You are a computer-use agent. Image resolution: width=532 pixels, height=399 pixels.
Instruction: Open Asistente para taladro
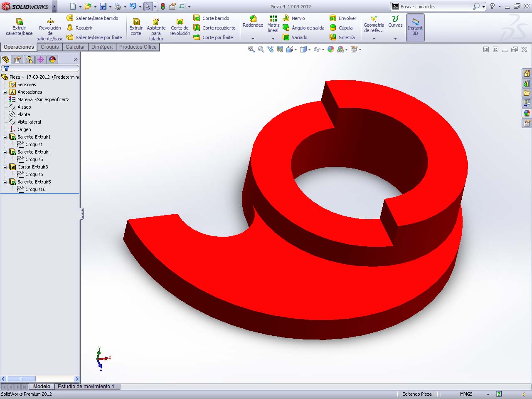(156, 30)
